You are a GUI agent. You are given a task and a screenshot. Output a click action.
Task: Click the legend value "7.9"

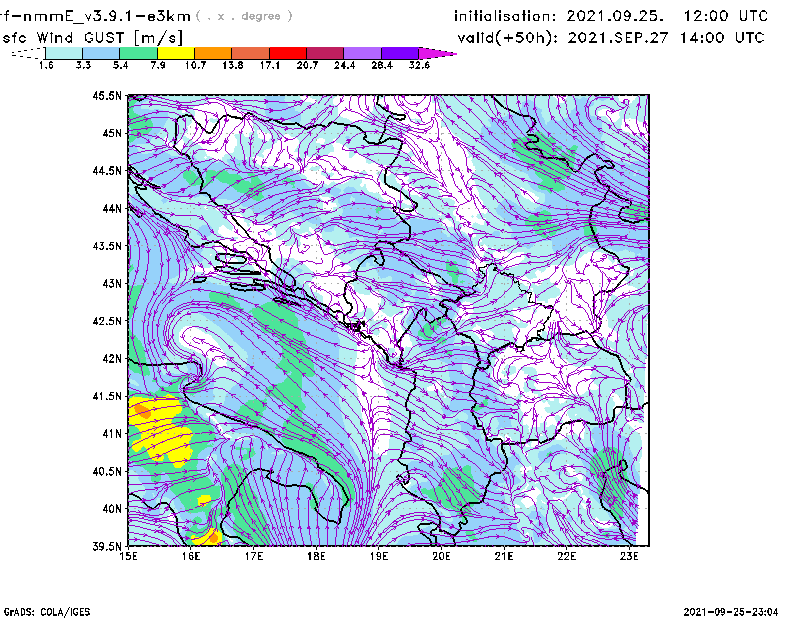point(158,65)
